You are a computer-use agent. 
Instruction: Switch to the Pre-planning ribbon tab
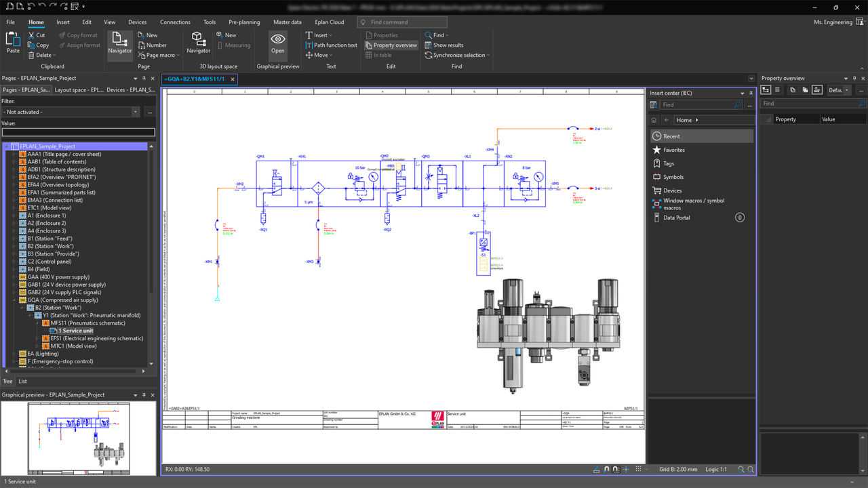(x=244, y=22)
